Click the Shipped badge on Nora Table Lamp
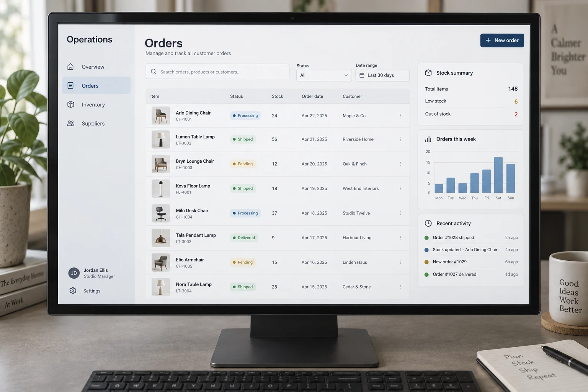The image size is (588, 392). [243, 287]
